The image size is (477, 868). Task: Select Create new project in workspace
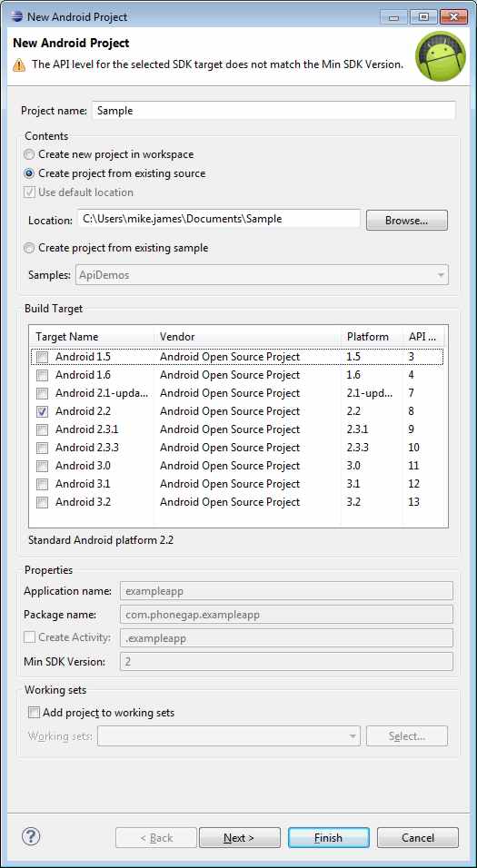(x=29, y=154)
